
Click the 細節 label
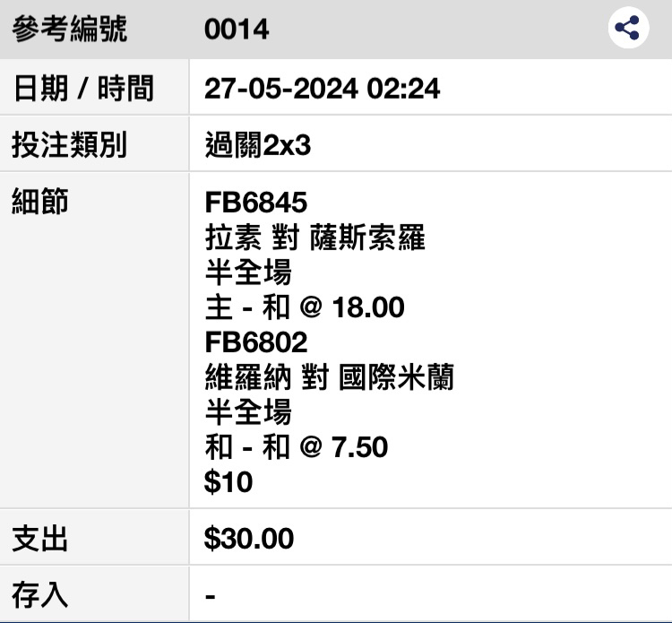40,201
